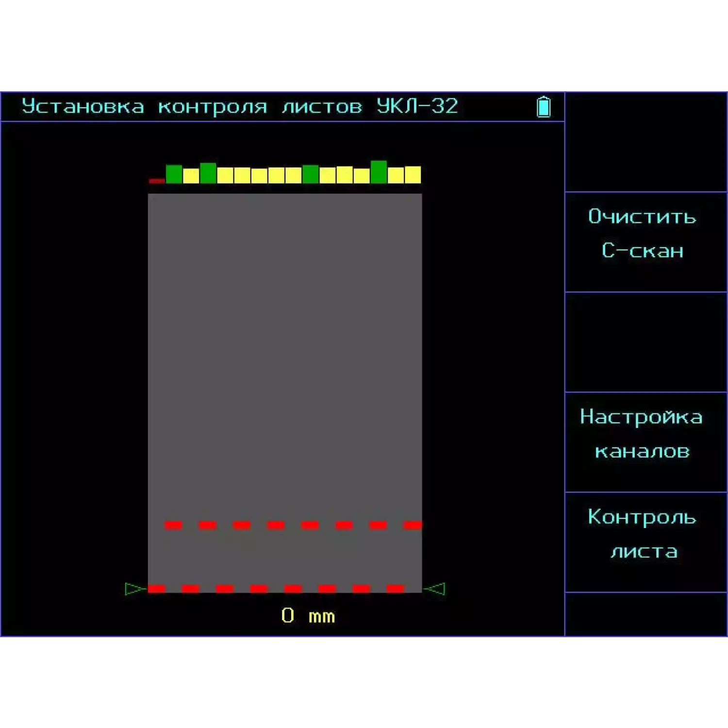This screenshot has width=728, height=728.
Task: Select the right green triangle marker
Action: pos(435,589)
